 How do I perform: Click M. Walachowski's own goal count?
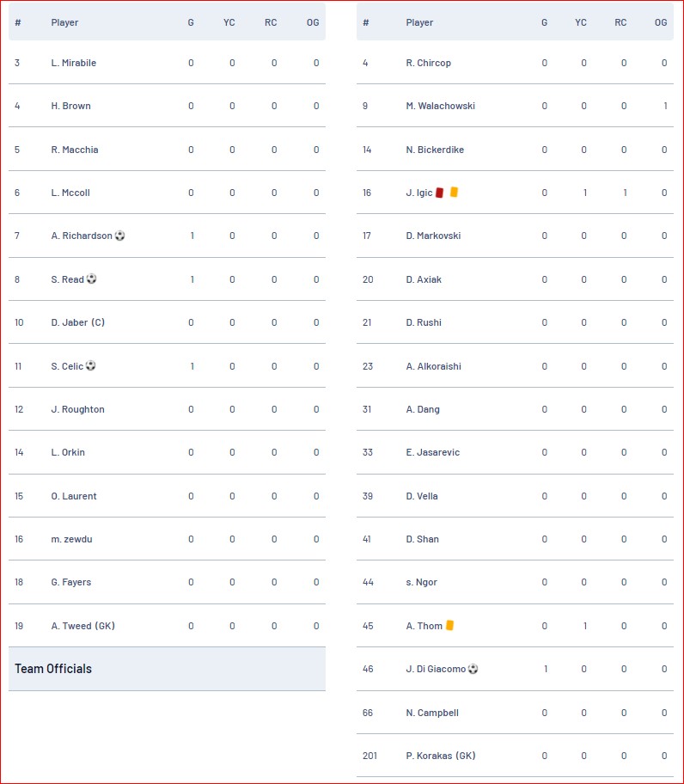tap(665, 106)
